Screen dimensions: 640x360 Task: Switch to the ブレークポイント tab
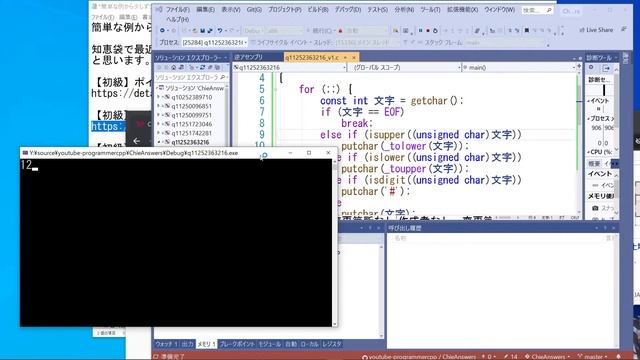coord(237,344)
